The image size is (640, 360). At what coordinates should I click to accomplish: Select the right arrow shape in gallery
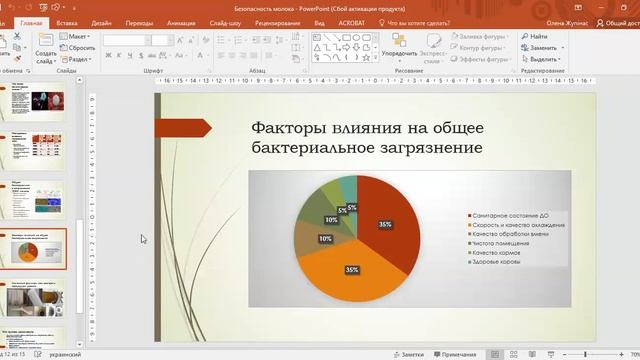pyautogui.click(x=347, y=48)
